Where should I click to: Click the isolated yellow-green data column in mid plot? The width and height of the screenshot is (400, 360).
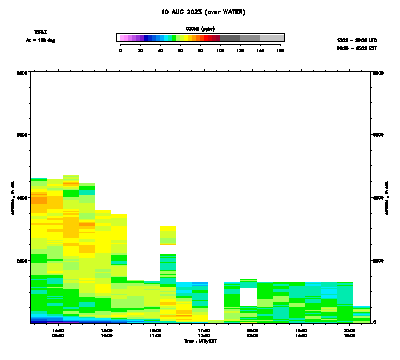168,235
